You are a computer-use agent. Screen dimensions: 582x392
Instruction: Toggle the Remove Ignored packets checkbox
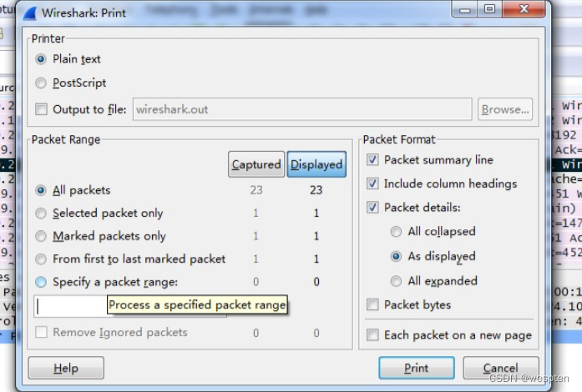pyautogui.click(x=41, y=332)
